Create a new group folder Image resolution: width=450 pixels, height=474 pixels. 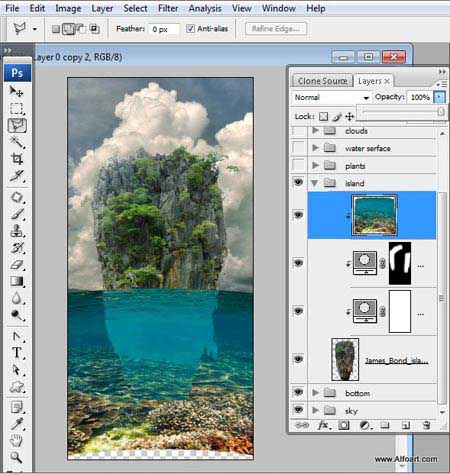point(385,425)
